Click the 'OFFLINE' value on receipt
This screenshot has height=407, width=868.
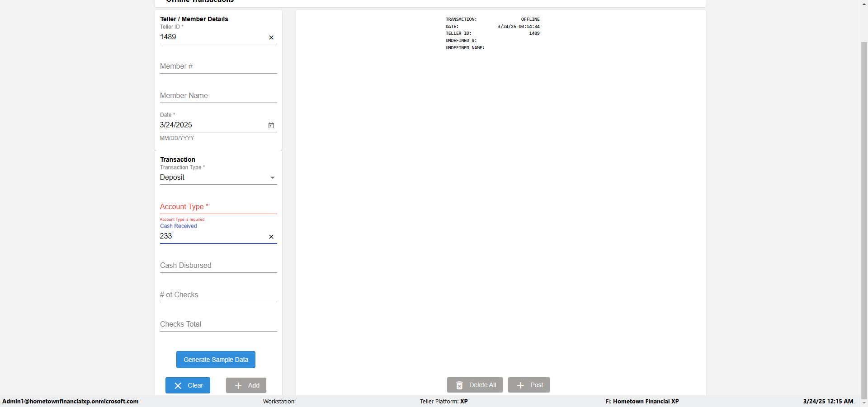[x=530, y=19]
